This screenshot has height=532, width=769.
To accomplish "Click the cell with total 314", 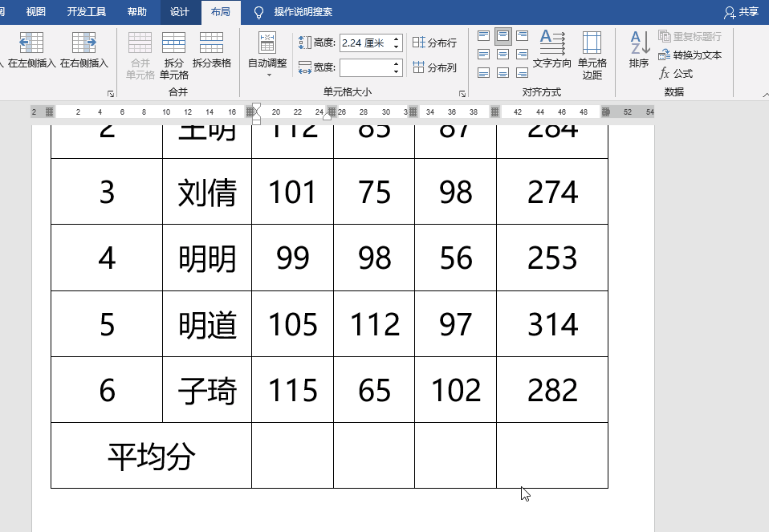I will [552, 324].
